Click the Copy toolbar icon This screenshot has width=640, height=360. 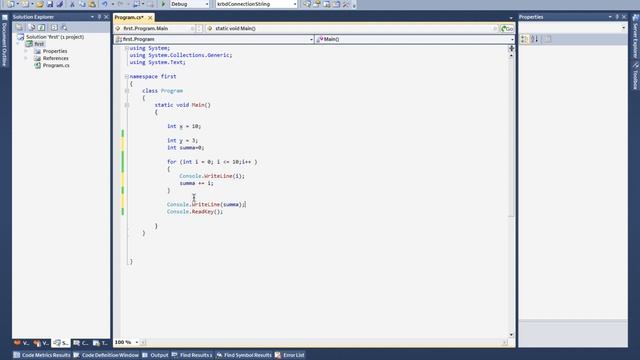82,4
